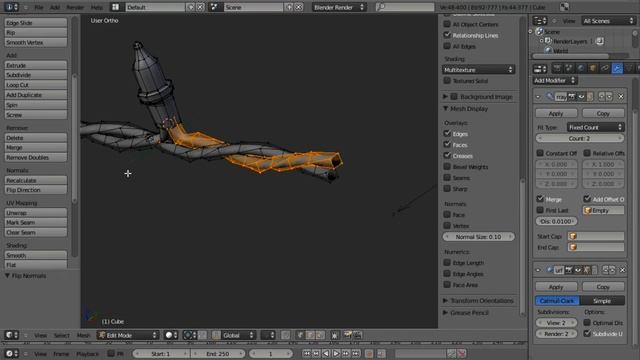
Task: Open Blender Render engine dropdown
Action: (x=339, y=7)
